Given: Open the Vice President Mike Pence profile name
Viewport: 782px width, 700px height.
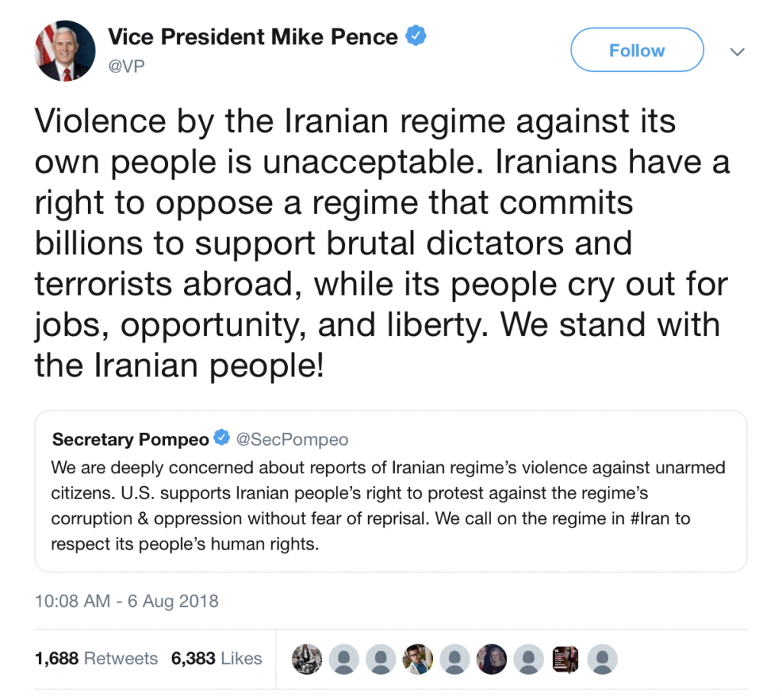Looking at the screenshot, I should click(x=253, y=36).
